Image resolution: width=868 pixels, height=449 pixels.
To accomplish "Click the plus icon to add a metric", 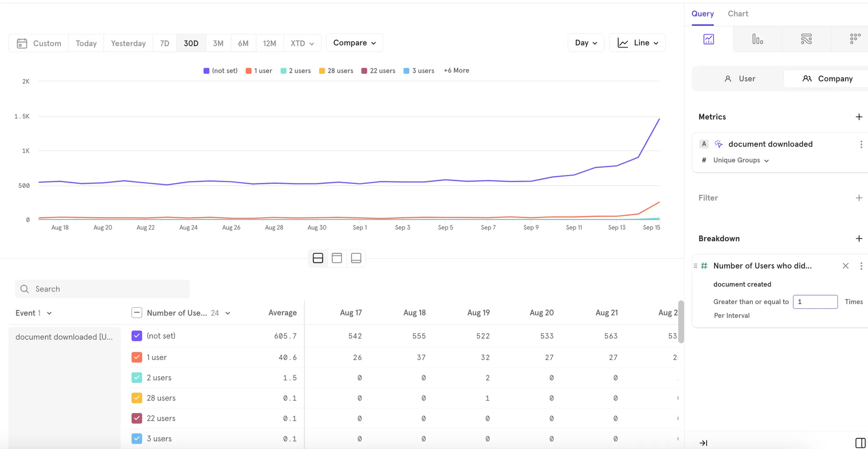I will (859, 117).
